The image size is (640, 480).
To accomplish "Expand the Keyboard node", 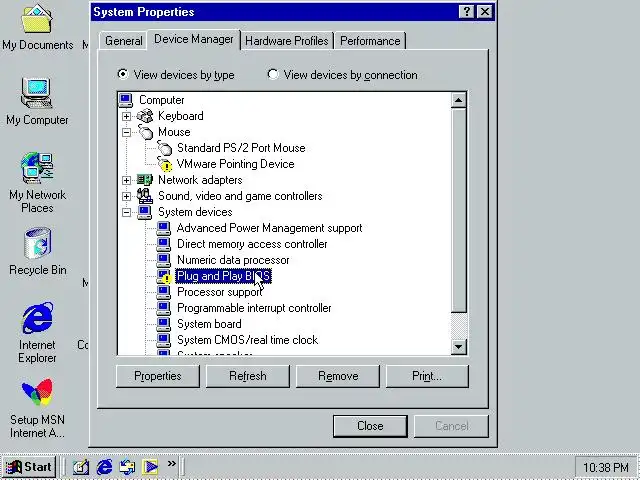I will click(127, 116).
